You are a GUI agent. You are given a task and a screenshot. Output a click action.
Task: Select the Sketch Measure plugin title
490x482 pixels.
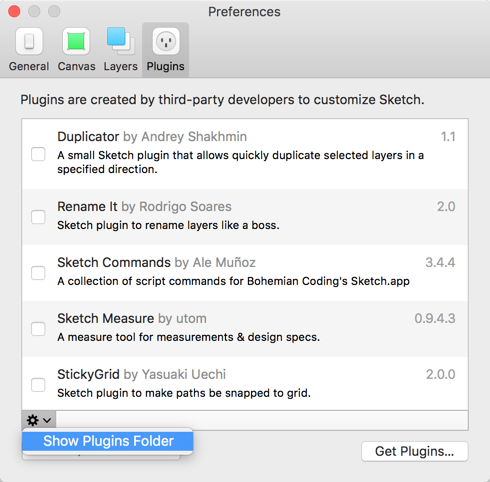pyautogui.click(x=105, y=319)
